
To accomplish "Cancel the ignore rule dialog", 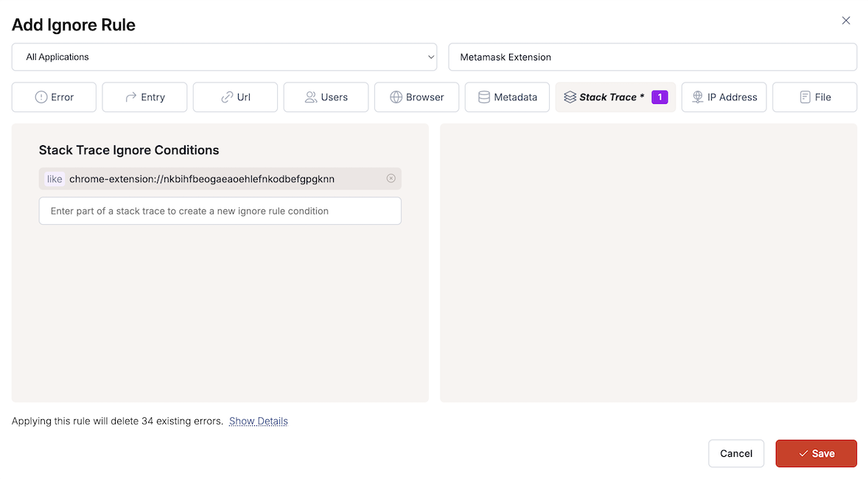I will (735, 453).
